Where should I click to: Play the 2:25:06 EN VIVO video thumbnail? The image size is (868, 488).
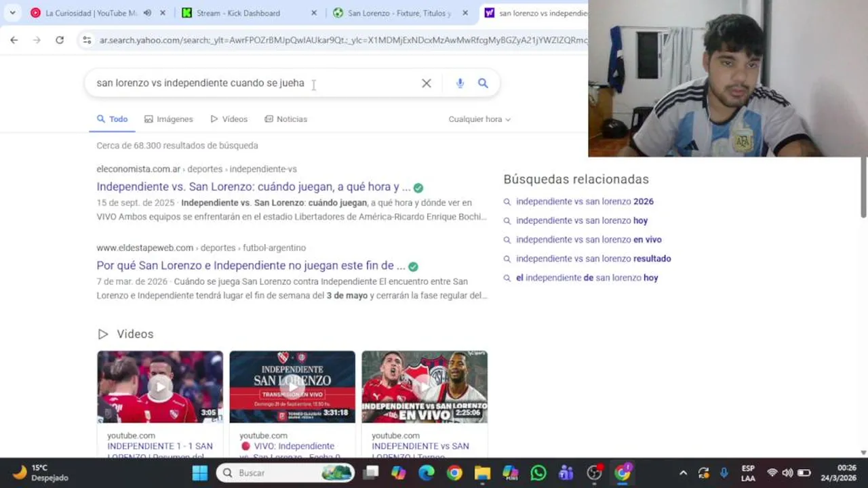click(x=425, y=387)
